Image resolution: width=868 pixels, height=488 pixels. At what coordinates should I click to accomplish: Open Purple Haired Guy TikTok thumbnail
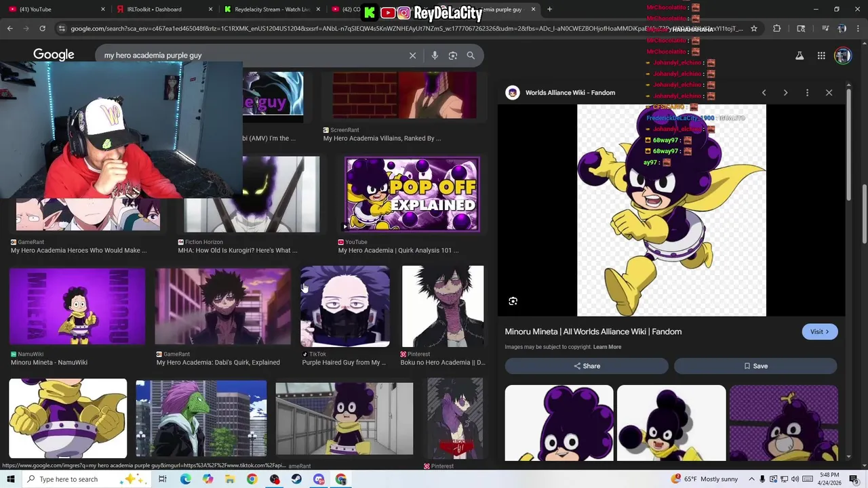345,306
